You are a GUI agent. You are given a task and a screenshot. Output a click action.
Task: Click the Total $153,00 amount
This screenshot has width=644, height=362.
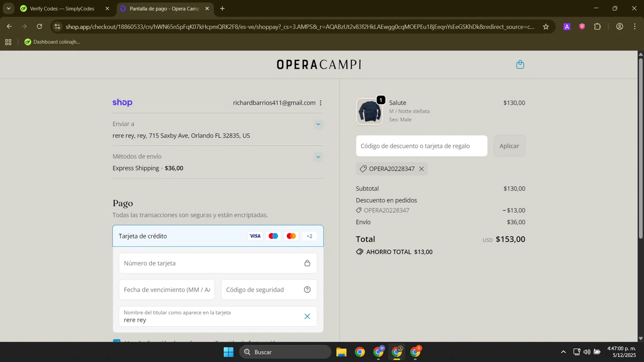point(510,239)
